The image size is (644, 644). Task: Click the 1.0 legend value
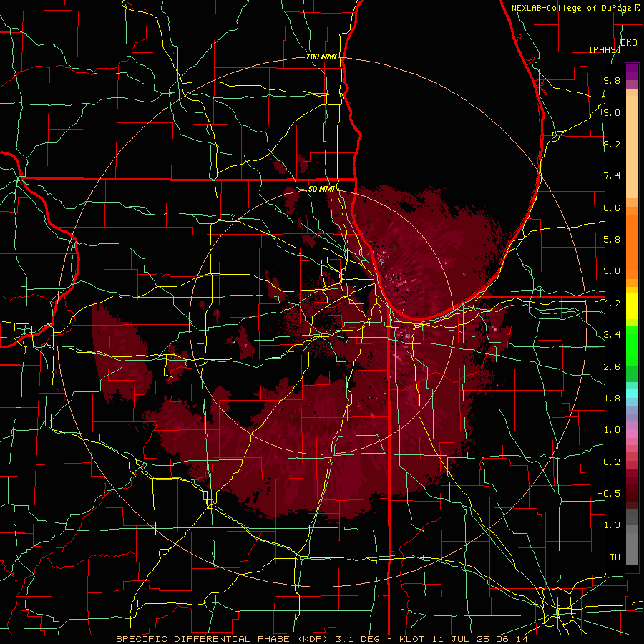612,429
